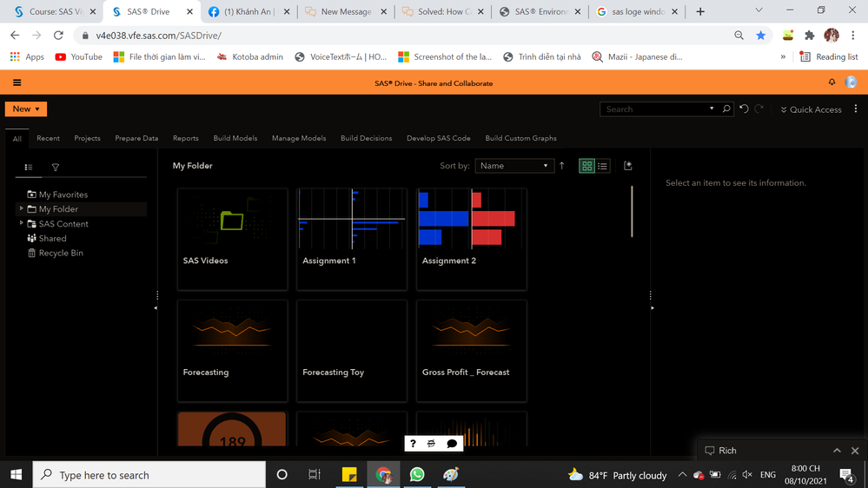The height and width of the screenshot is (488, 868).
Task: Open the Reading list button
Action: 829,56
